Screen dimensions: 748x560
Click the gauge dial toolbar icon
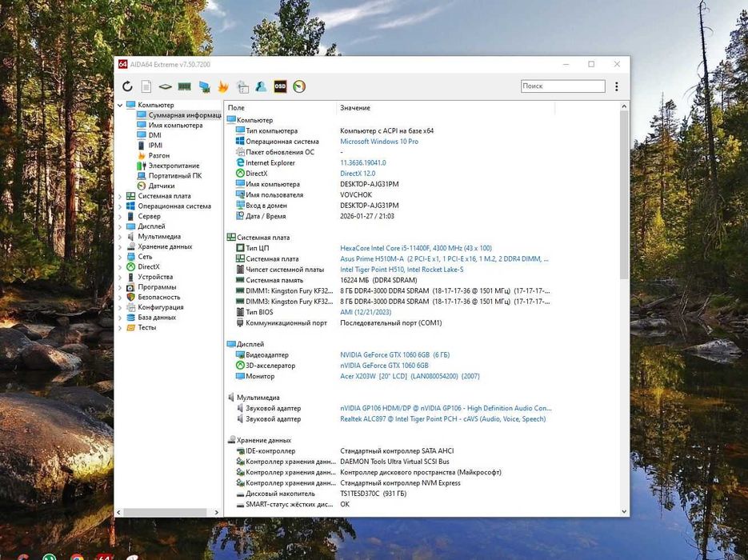tap(299, 86)
